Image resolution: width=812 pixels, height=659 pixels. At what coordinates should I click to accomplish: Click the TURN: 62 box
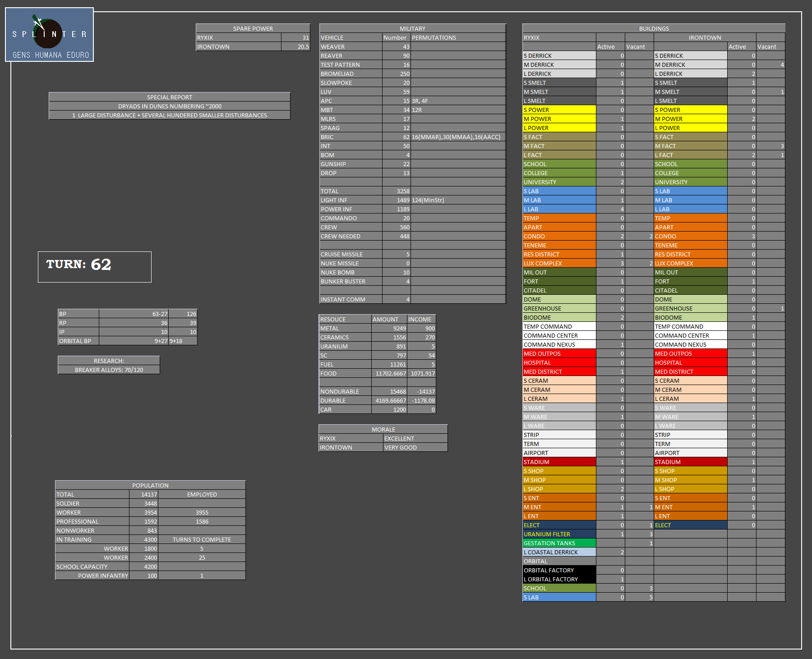point(95,267)
